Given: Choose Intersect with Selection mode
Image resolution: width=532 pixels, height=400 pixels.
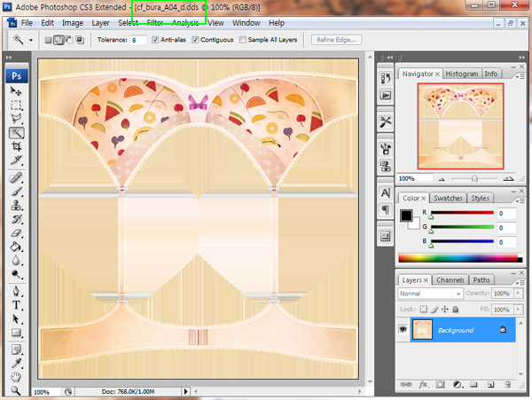Looking at the screenshot, I should [80, 40].
